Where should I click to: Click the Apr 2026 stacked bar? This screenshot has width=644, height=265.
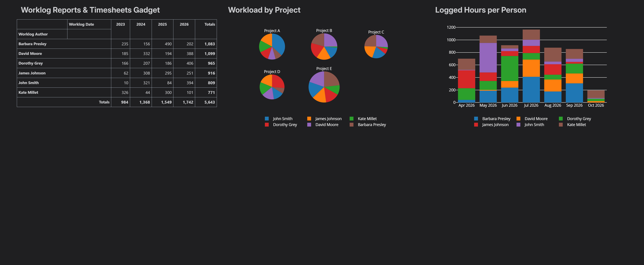pos(467,81)
